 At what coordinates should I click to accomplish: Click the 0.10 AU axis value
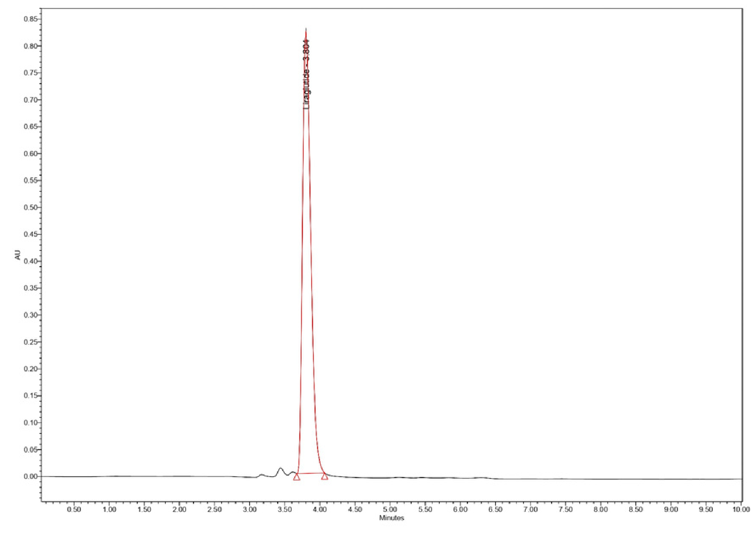tap(30, 423)
